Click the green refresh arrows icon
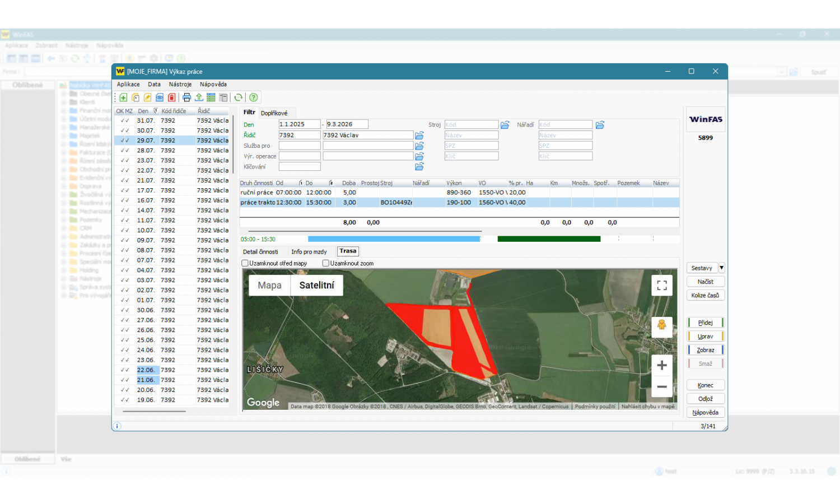840x504 pixels. click(x=238, y=97)
